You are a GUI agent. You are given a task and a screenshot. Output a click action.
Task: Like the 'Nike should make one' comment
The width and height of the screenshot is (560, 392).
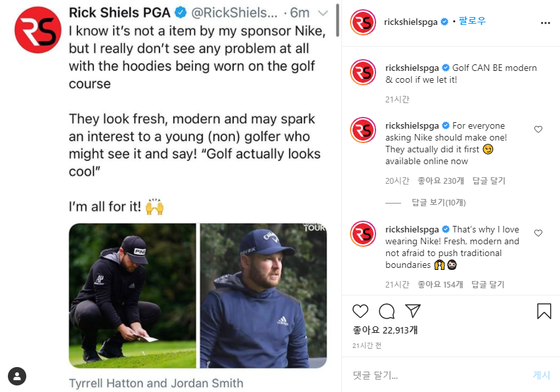coord(538,129)
